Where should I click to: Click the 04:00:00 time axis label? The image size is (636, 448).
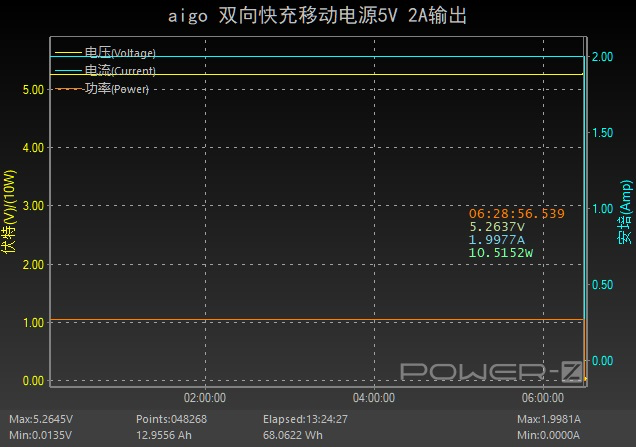pos(374,398)
